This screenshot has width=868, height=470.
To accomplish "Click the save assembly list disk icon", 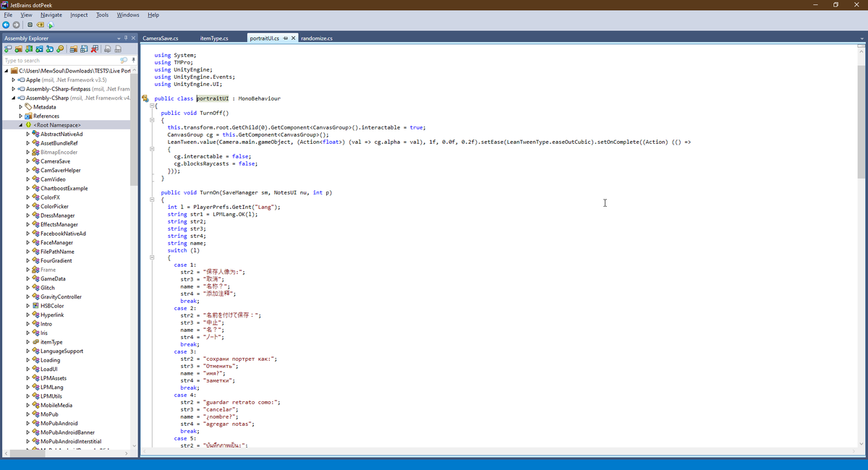I will (x=84, y=49).
